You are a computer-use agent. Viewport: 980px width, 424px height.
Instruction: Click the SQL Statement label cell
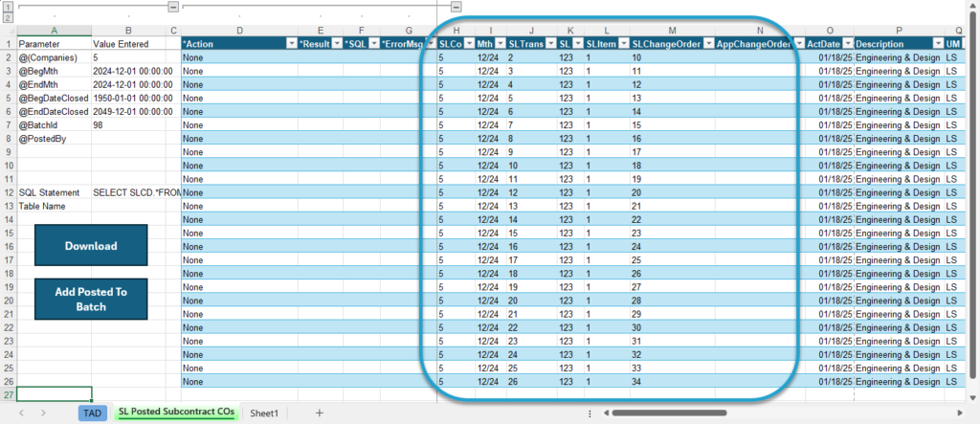(x=55, y=192)
